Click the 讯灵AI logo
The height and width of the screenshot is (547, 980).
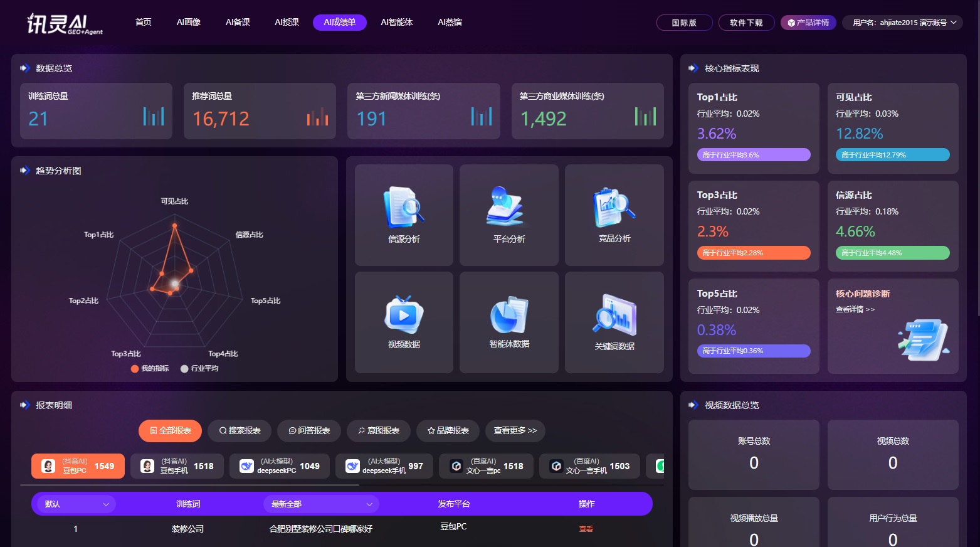click(65, 23)
